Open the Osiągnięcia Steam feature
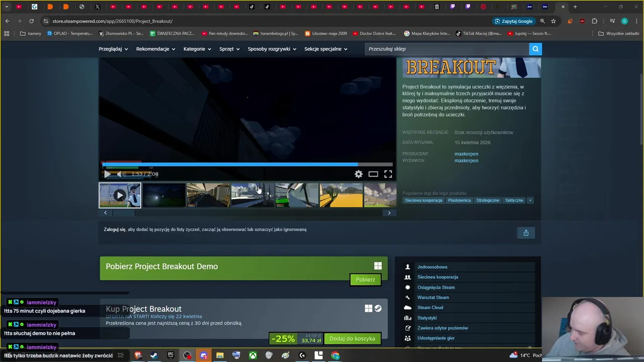Viewport: 644px width, 362px height. coord(436,288)
